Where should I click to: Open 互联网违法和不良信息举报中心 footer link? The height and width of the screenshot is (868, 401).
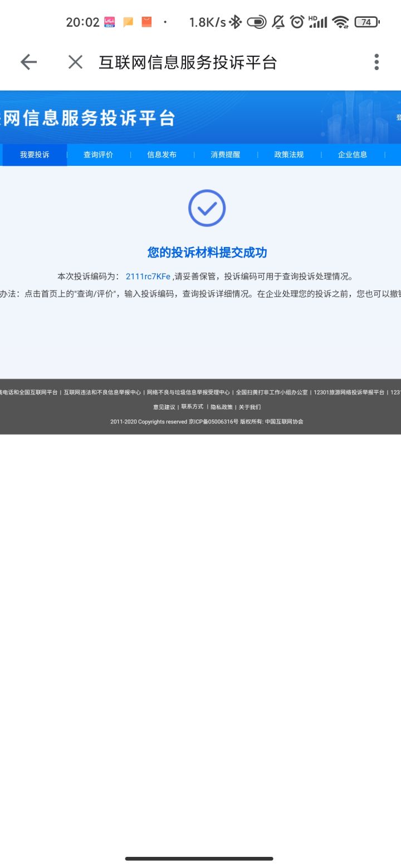pos(102,392)
